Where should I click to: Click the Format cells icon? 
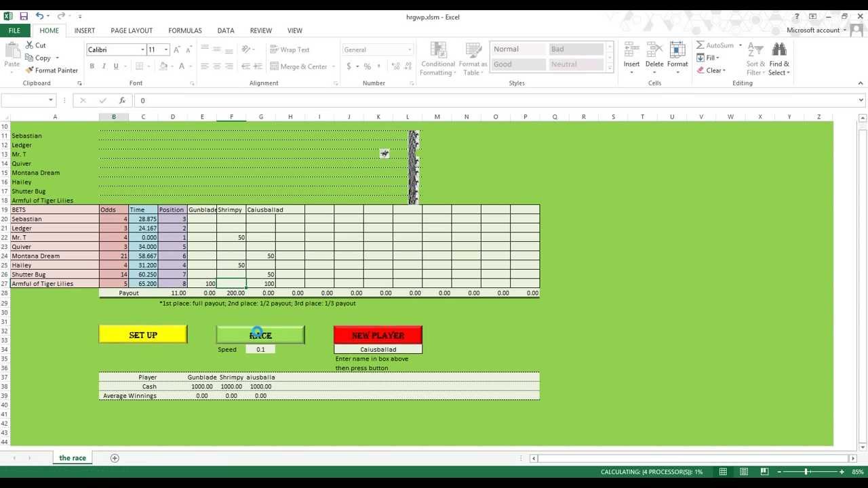pyautogui.click(x=677, y=50)
